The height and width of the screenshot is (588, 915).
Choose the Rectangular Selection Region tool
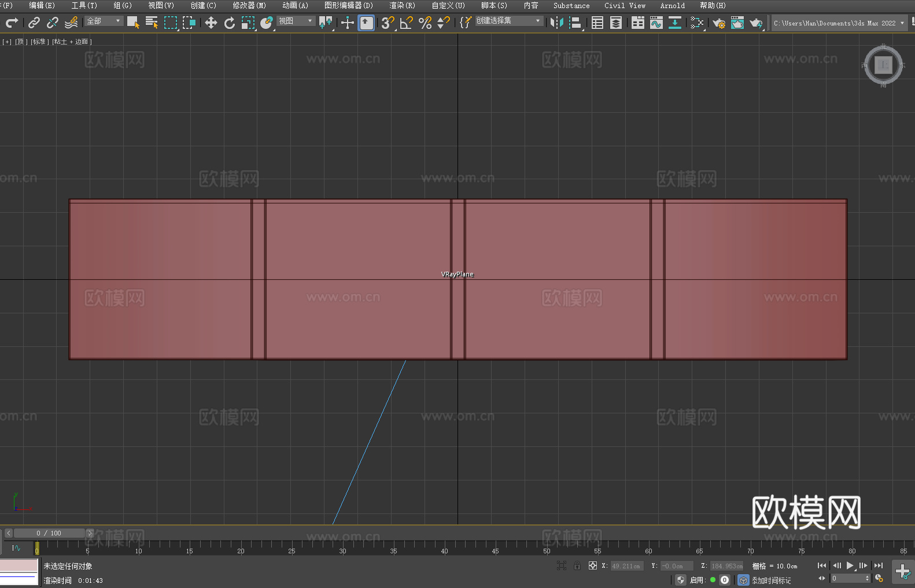coord(171,23)
